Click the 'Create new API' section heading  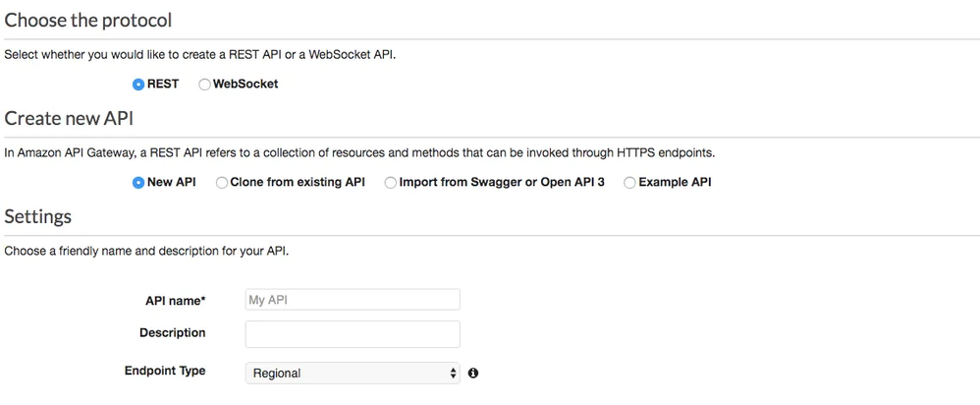coord(69,118)
